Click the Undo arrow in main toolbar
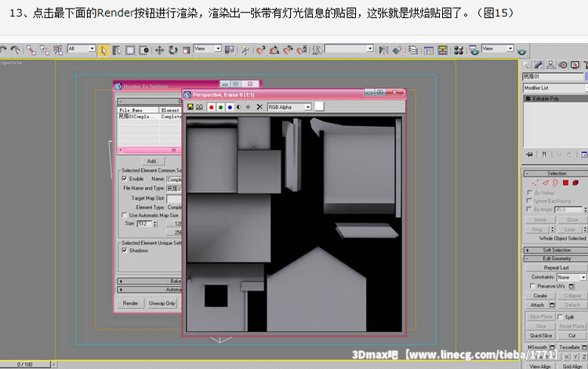The height and width of the screenshot is (369, 588). 3,50
